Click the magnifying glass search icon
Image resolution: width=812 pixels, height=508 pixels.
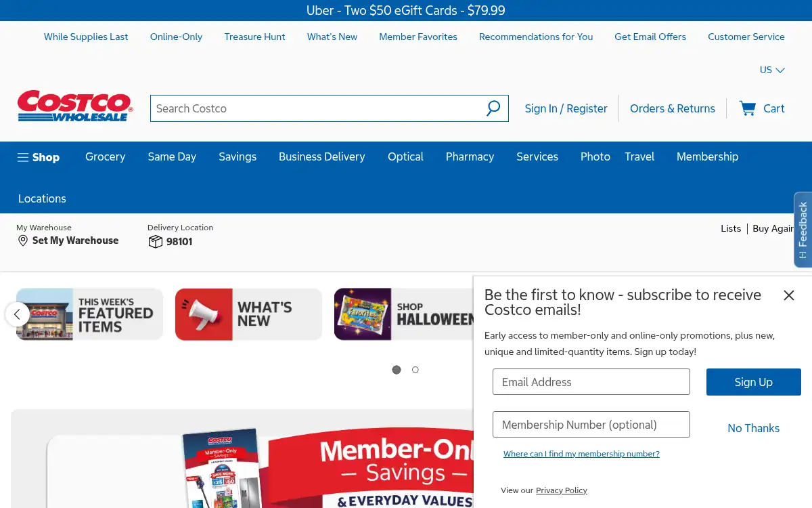(493, 108)
